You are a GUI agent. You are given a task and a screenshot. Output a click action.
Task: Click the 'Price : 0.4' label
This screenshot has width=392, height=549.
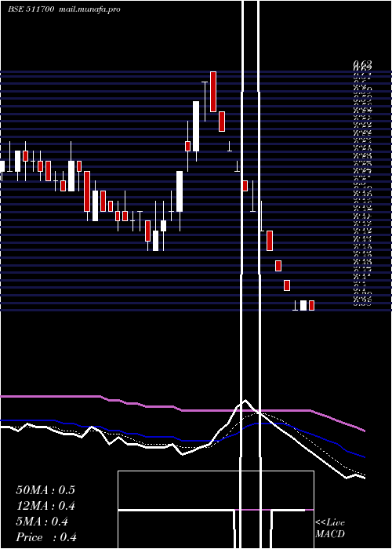[46, 537]
